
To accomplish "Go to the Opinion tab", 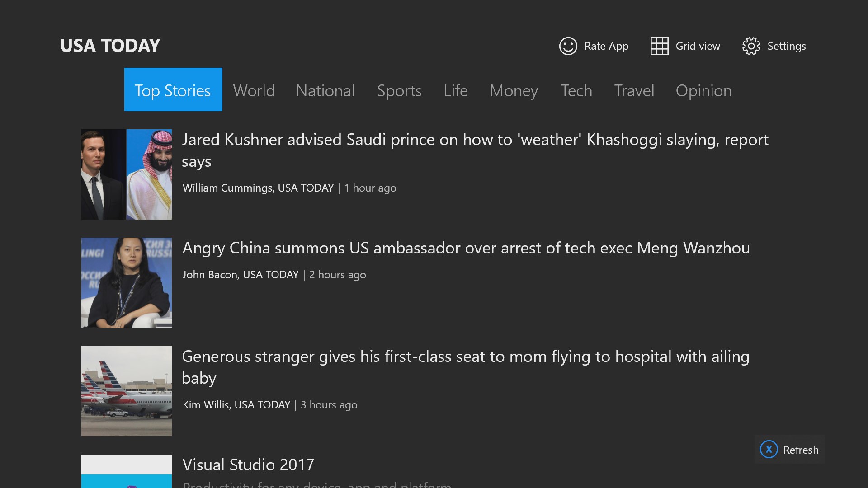I will [703, 91].
